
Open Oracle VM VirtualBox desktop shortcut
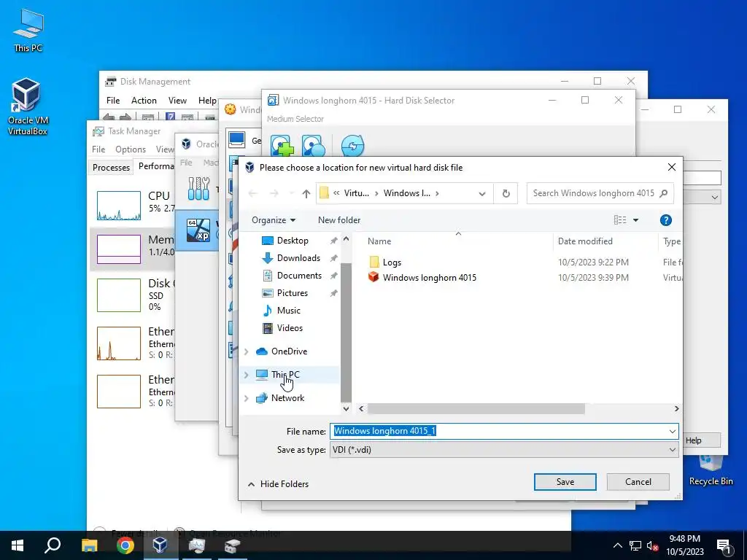coord(27,106)
